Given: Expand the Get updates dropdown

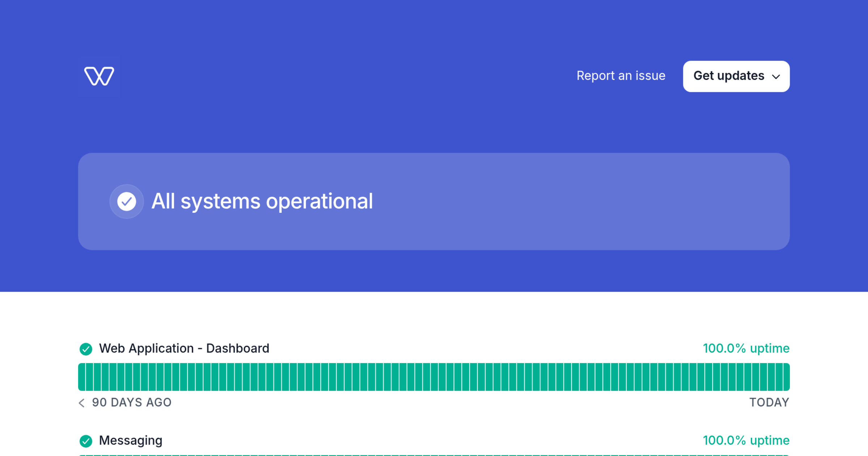Looking at the screenshot, I should [736, 76].
